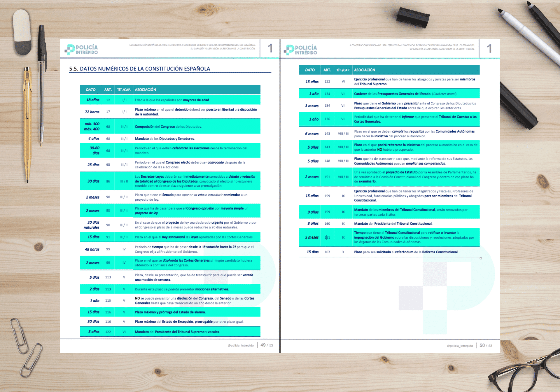Click article number '151' in the right table

(x=327, y=177)
